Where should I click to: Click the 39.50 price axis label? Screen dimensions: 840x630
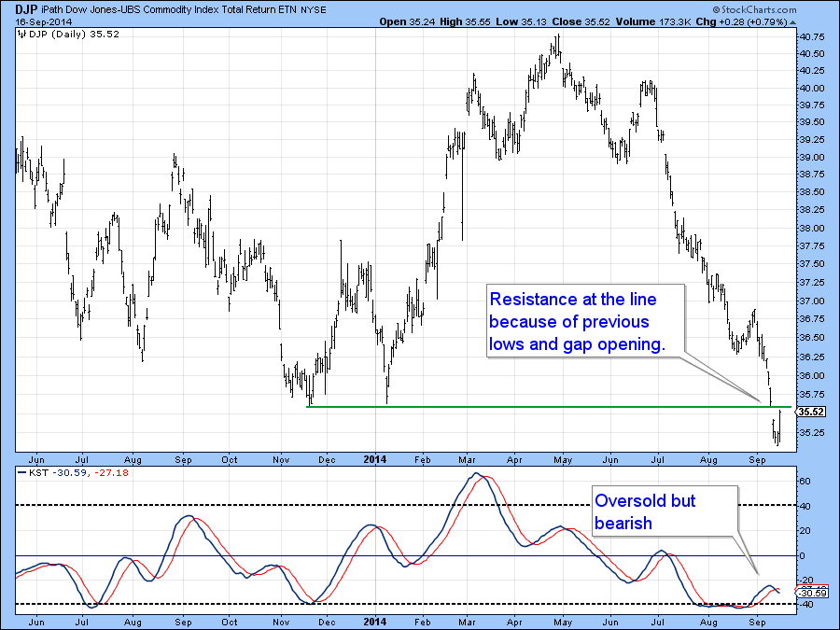[811, 122]
